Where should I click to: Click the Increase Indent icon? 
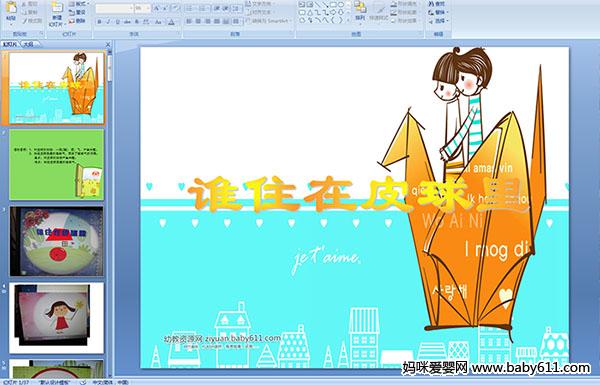click(x=226, y=8)
